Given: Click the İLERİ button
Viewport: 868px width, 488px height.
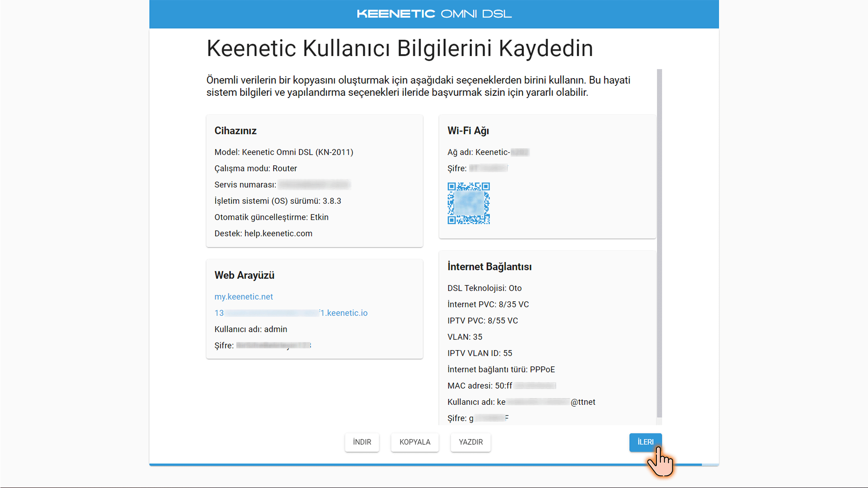Looking at the screenshot, I should pos(645,442).
